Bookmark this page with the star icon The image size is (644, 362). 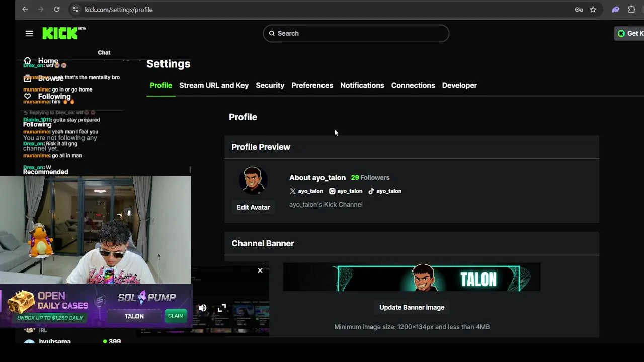593,9
